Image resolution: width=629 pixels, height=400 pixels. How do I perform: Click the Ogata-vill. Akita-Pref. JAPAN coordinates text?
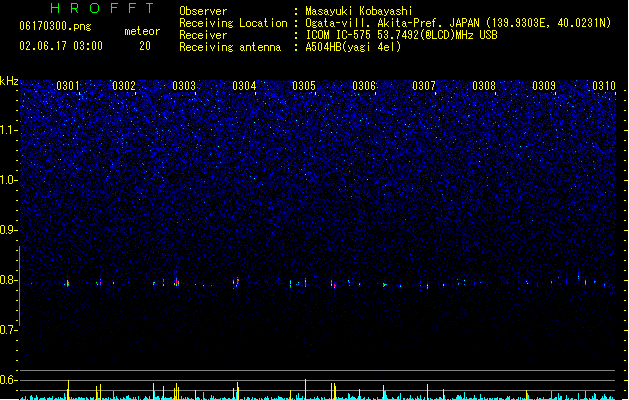pyautogui.click(x=458, y=23)
